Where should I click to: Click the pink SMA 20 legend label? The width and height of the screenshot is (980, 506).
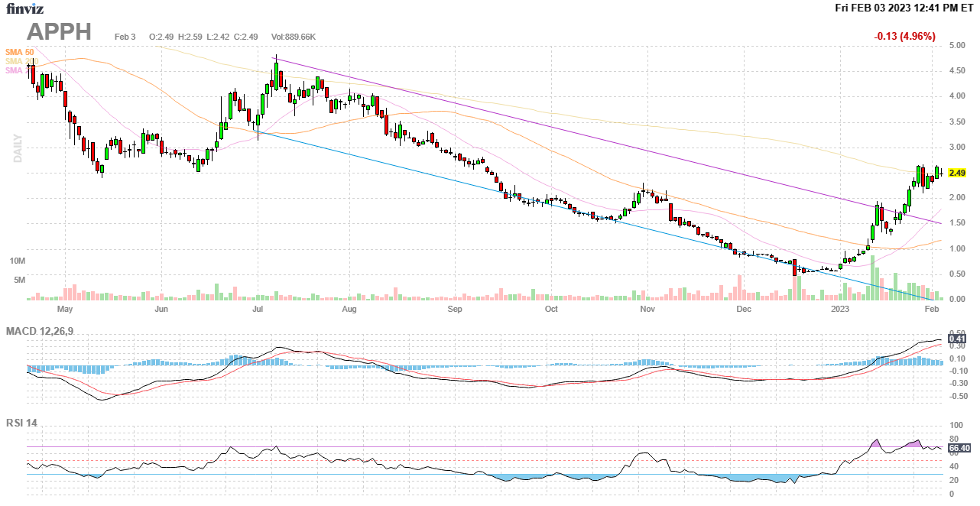click(x=15, y=70)
